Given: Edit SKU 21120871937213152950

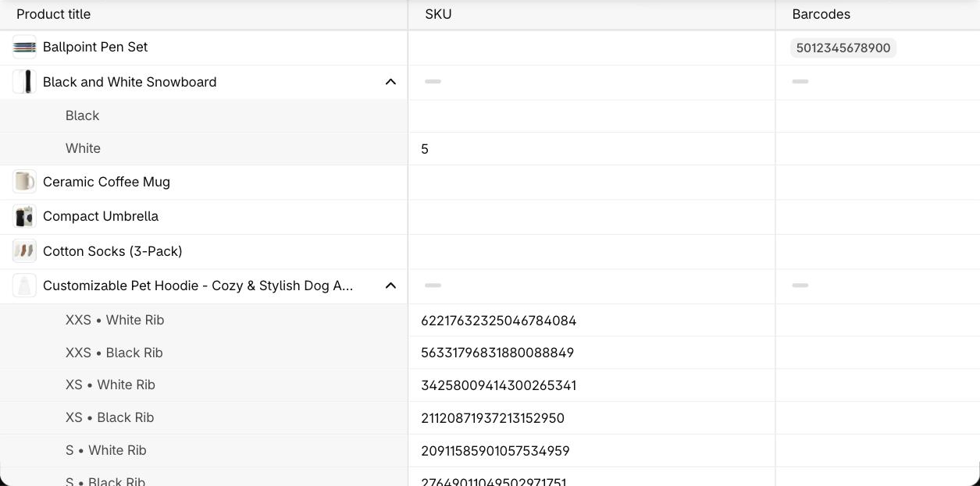Looking at the screenshot, I should point(592,417).
